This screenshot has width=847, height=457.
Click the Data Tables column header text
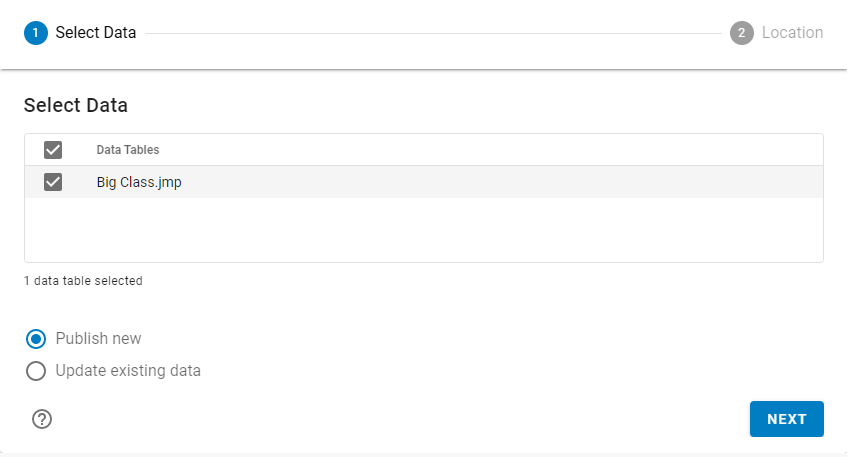[128, 150]
